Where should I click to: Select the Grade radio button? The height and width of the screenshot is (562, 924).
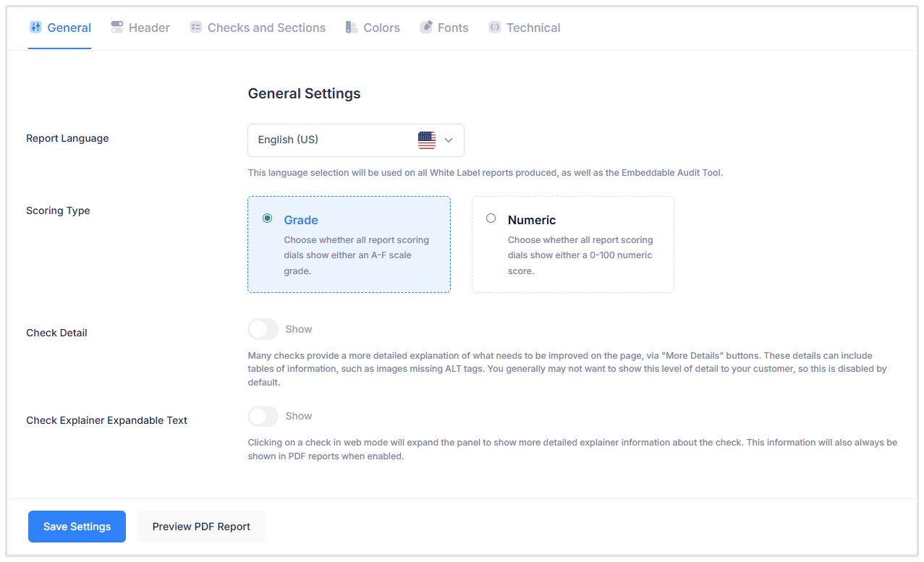pyautogui.click(x=268, y=218)
